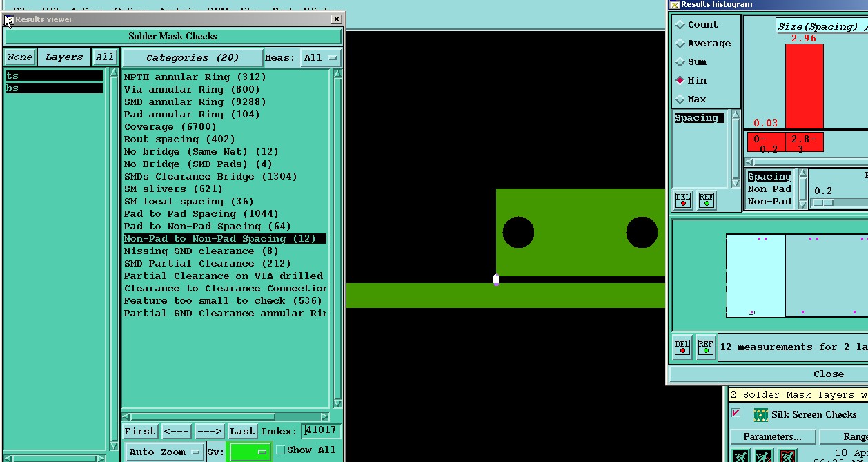Viewport: 868px width, 462px height.
Task: Select Feature too small to check (536)
Action: pos(223,300)
